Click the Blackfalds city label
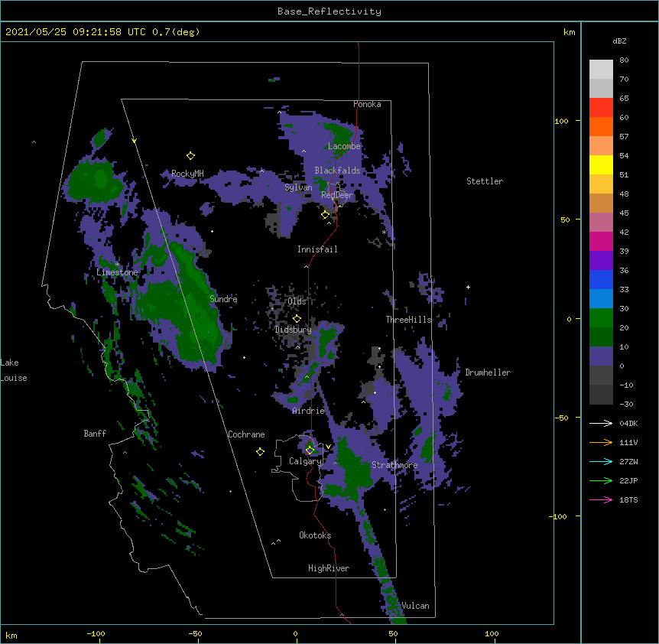Screen dimensions: 659x644 337,171
